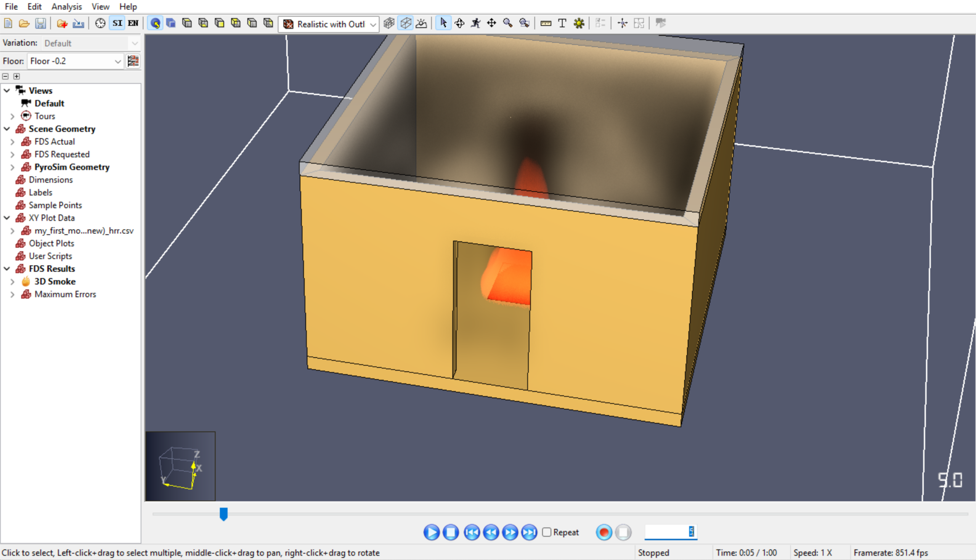Expand the FDS Actual node
976x560 pixels.
coord(12,142)
